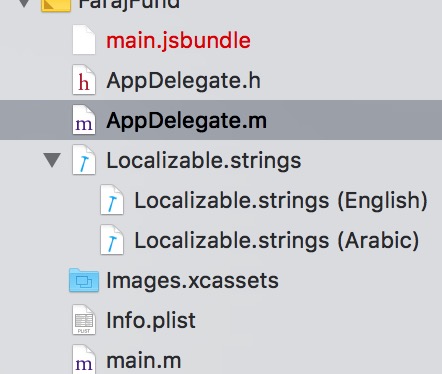Click the main.m file icon

[x=84, y=359]
